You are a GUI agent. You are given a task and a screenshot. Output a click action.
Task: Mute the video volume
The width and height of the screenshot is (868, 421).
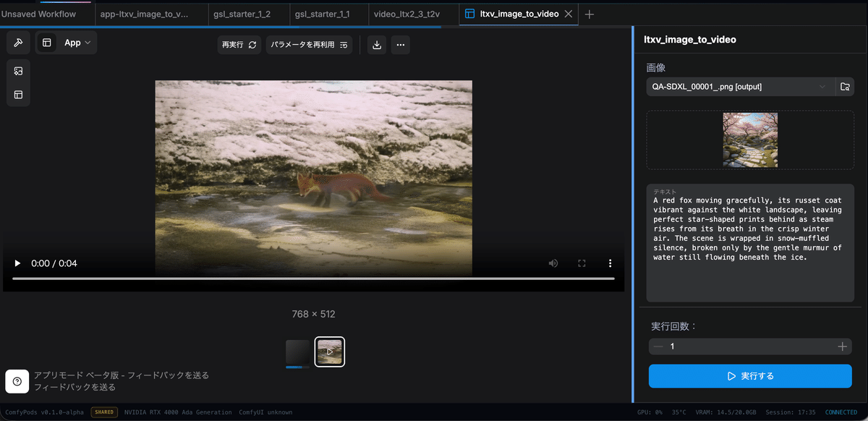tap(553, 263)
